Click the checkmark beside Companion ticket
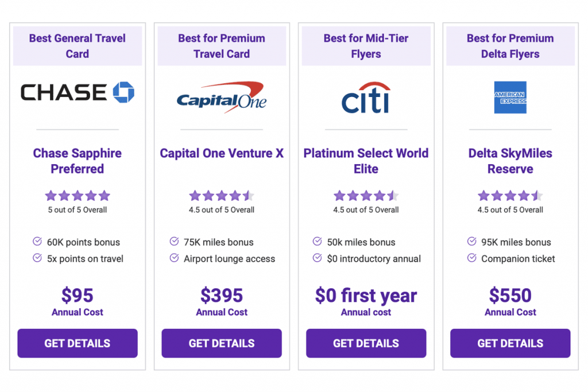Image resolution: width=588 pixels, height=392 pixels. 472,258
